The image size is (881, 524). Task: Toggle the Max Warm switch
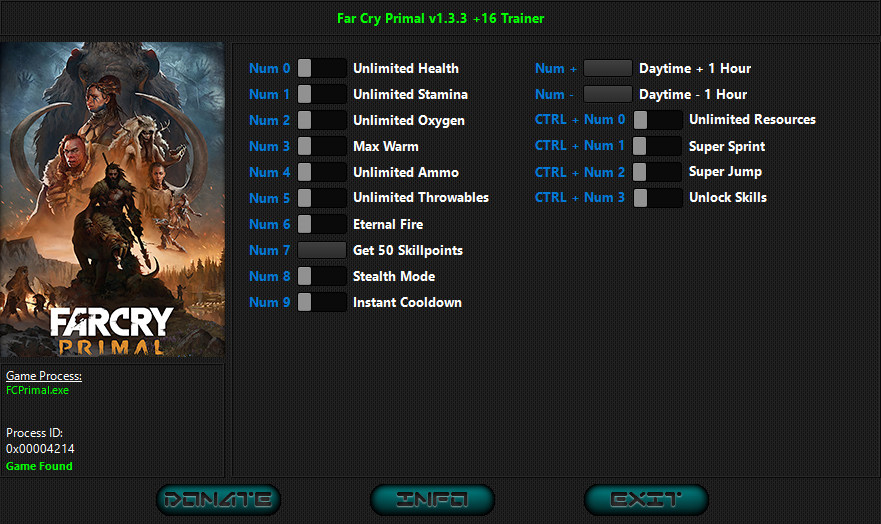322,146
